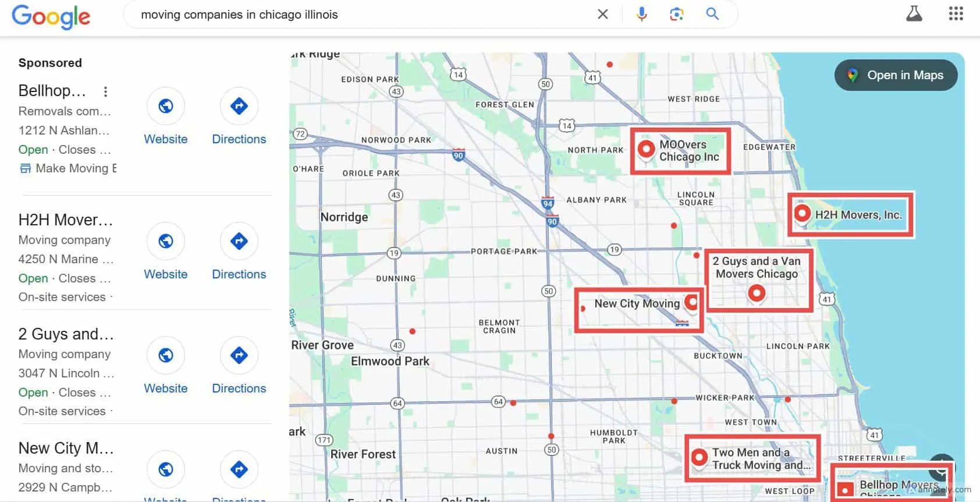Click the magnifying glass search icon

pos(712,14)
